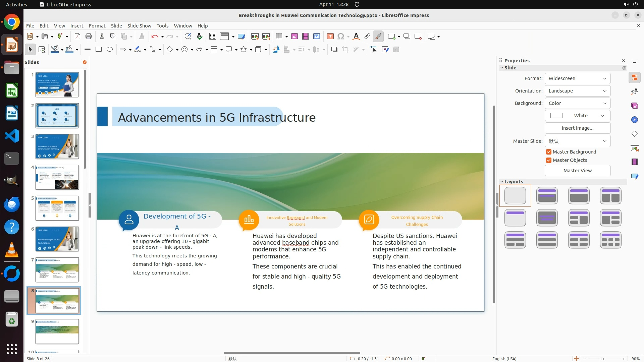
Task: Open the Format menu
Action: 97,26
